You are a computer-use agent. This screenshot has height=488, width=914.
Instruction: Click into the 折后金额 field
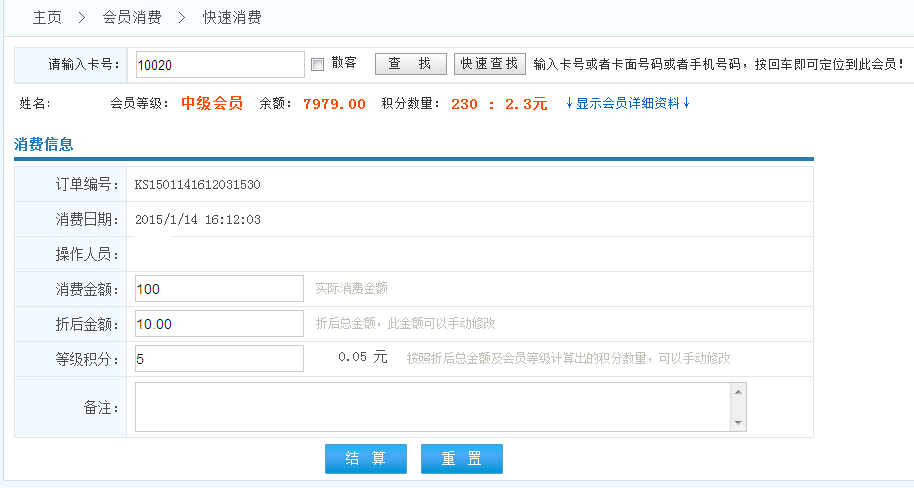(218, 324)
